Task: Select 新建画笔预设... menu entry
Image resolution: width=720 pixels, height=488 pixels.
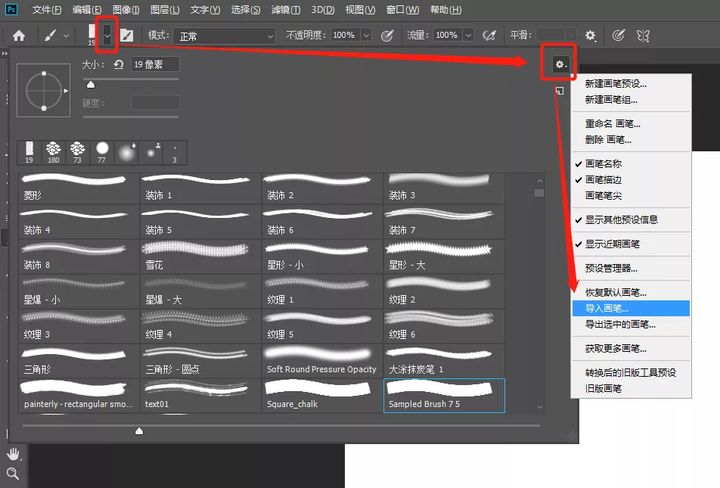Action: point(631,84)
